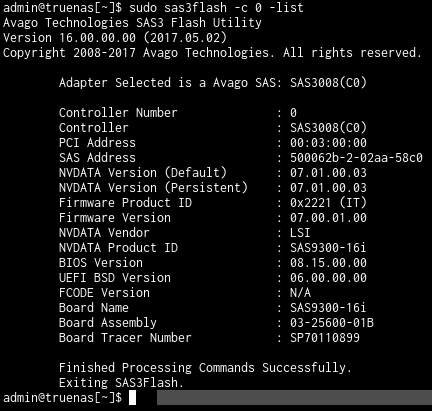Click the Board Assembly value 03-25600-01B
The width and height of the screenshot is (432, 411).
click(x=332, y=323)
